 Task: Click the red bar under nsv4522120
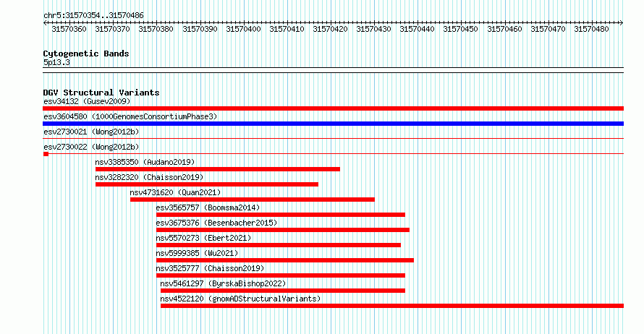[392, 306]
